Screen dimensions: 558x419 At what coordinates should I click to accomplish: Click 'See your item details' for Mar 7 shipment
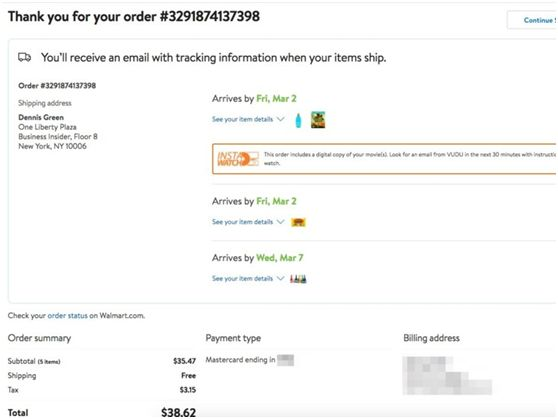(x=242, y=278)
